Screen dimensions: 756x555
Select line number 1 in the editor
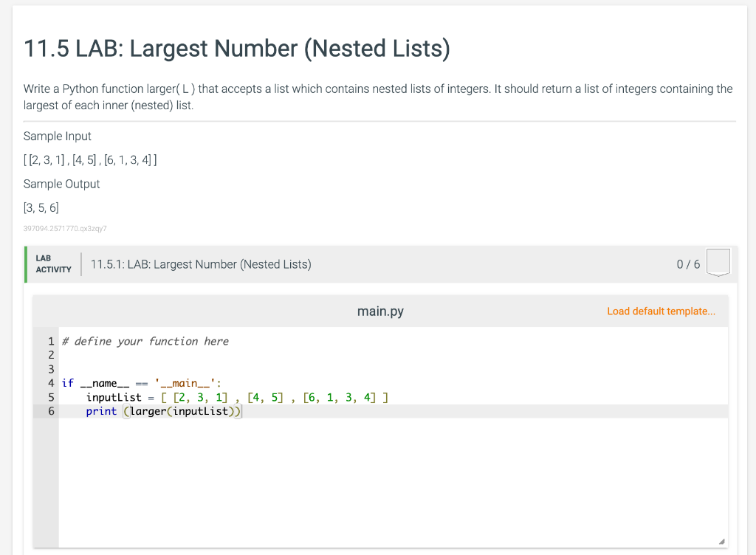pos(50,341)
